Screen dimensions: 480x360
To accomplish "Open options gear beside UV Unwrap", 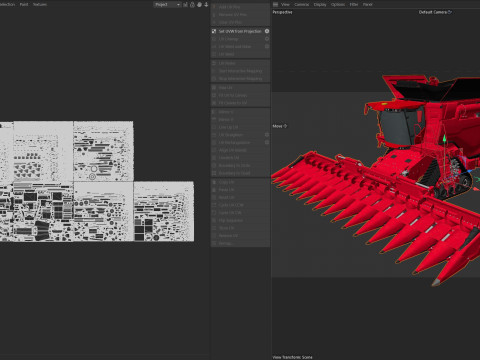I will 267,39.
